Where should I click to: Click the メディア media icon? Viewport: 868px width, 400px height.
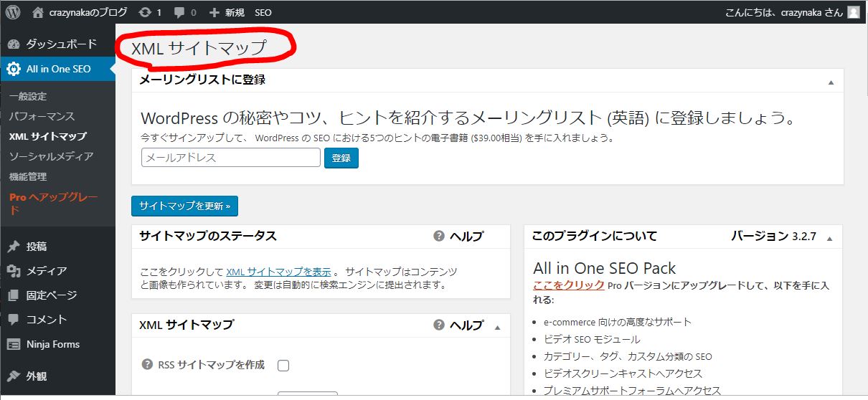(x=14, y=271)
